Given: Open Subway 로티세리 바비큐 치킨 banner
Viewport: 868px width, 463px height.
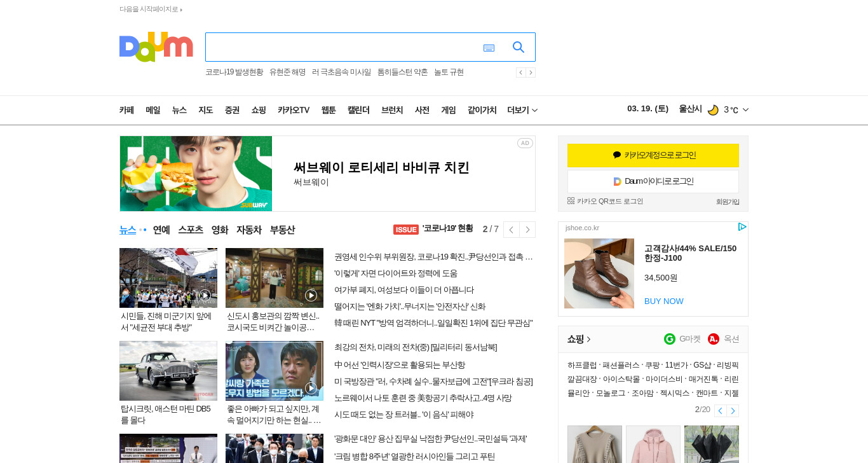Looking at the screenshot, I should (327, 174).
